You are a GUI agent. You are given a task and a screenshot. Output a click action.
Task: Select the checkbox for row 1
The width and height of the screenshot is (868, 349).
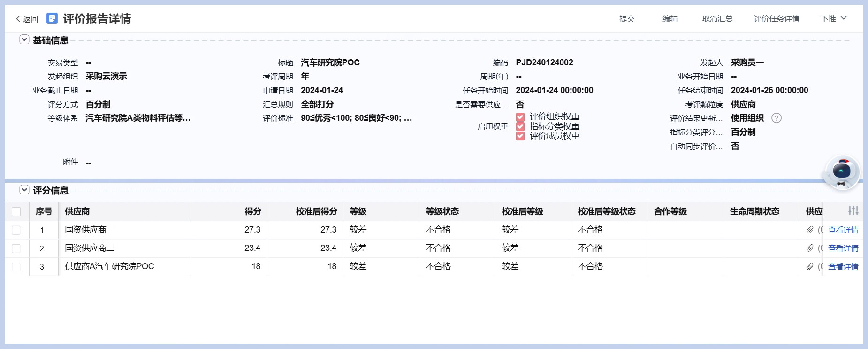coord(16,230)
